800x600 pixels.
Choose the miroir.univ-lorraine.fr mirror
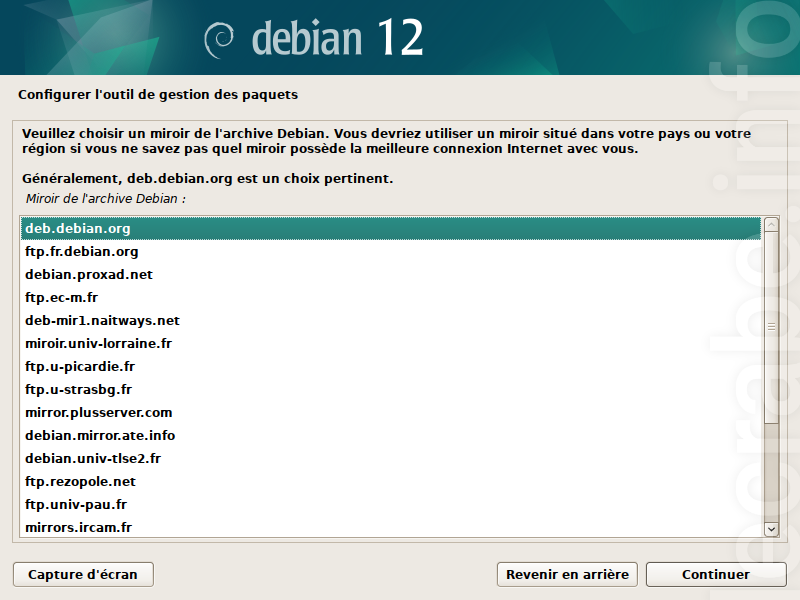click(391, 343)
